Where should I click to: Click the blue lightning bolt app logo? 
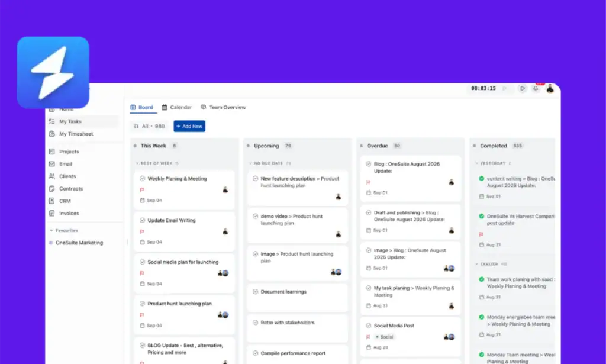coord(53,72)
